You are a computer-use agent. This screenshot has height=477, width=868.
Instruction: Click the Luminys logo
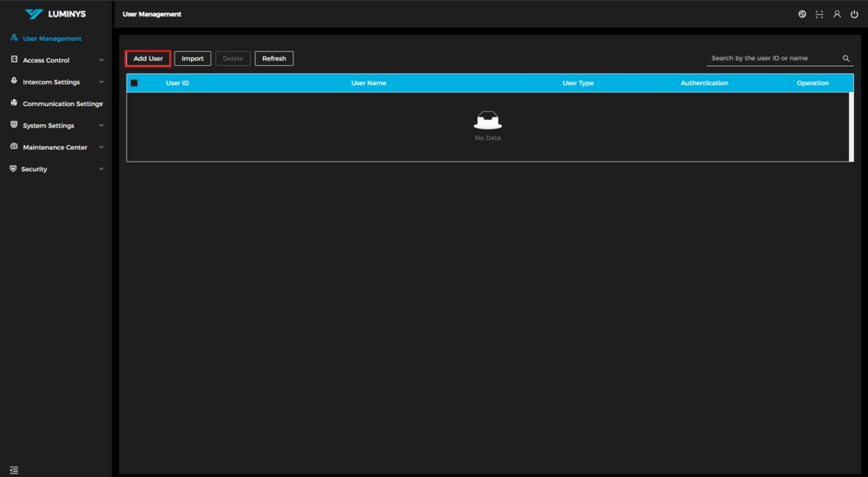pos(56,14)
